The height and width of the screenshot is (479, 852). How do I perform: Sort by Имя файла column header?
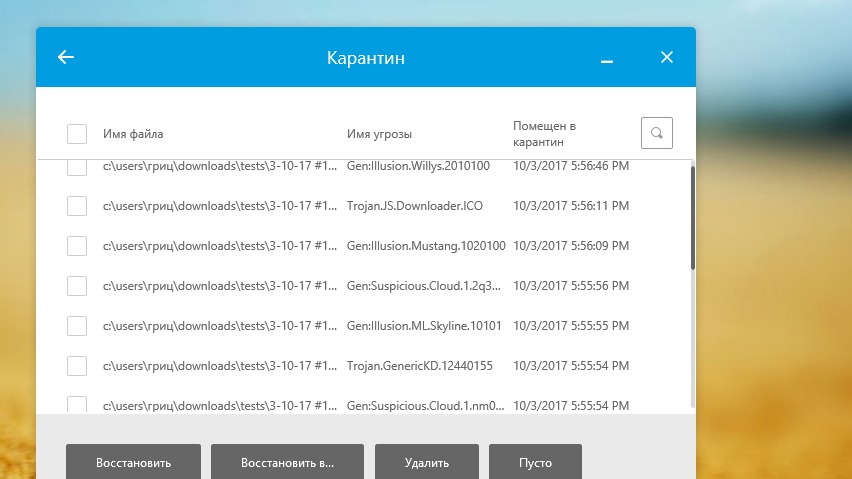coord(133,134)
